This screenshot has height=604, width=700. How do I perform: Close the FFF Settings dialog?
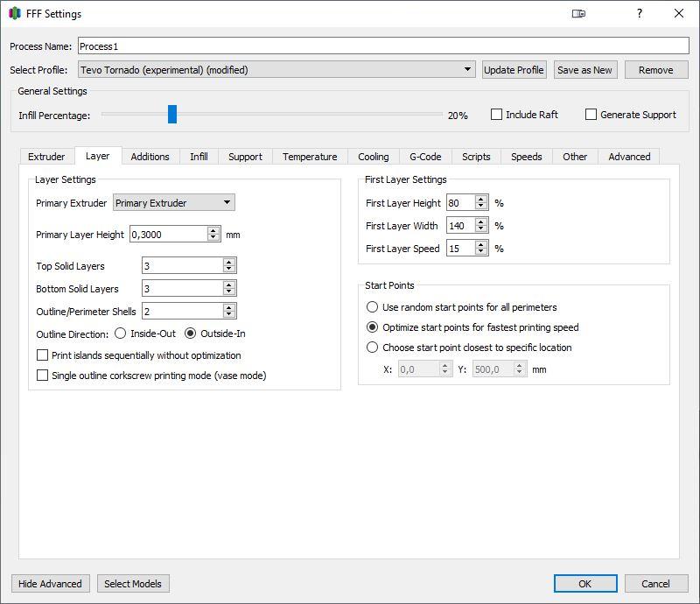(x=679, y=13)
